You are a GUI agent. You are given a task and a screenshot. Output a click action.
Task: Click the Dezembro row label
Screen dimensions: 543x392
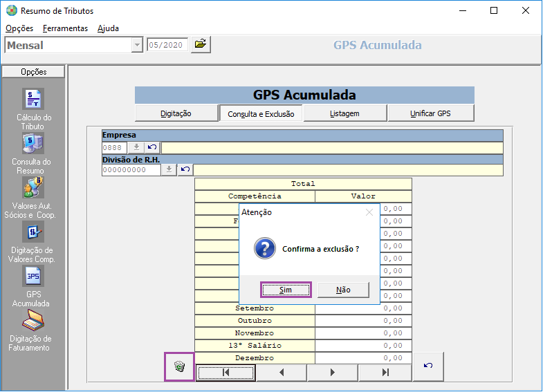tap(255, 358)
